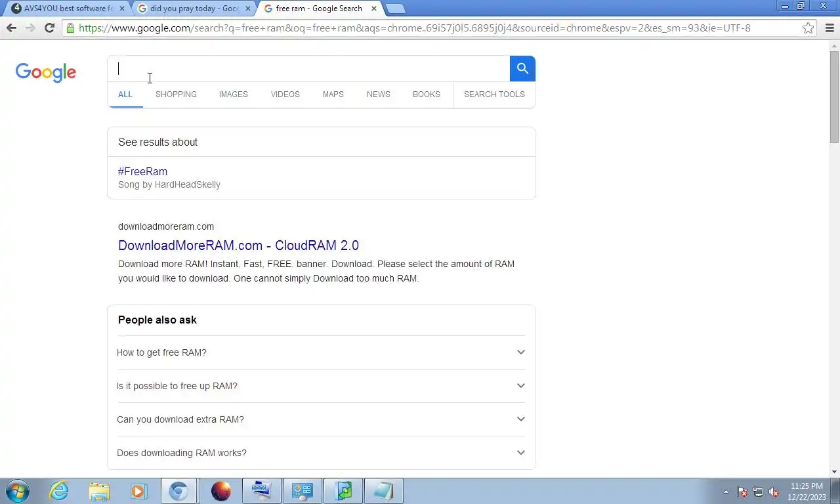The width and height of the screenshot is (840, 504).
Task: Switch to Chrome taskbar button
Action: [178, 491]
